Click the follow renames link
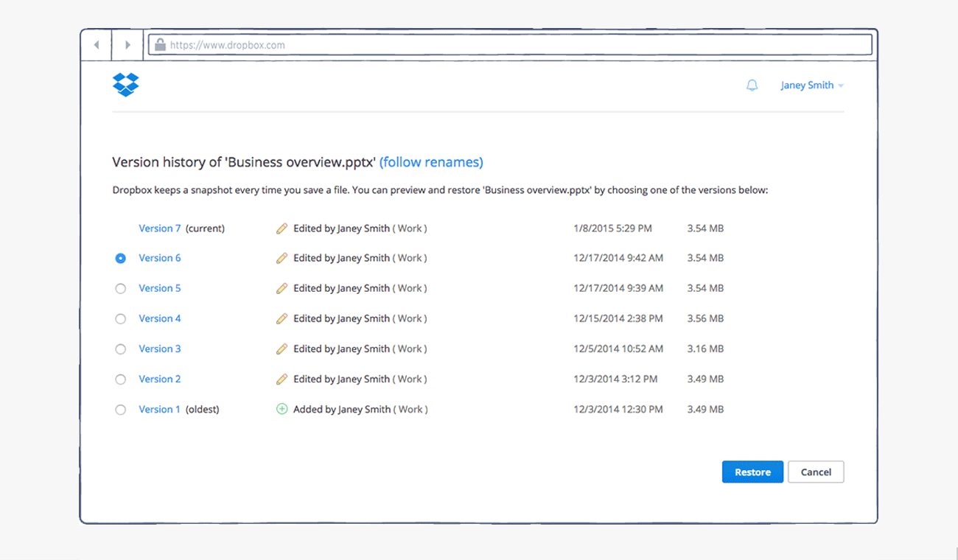This screenshot has width=958, height=560. 431,162
